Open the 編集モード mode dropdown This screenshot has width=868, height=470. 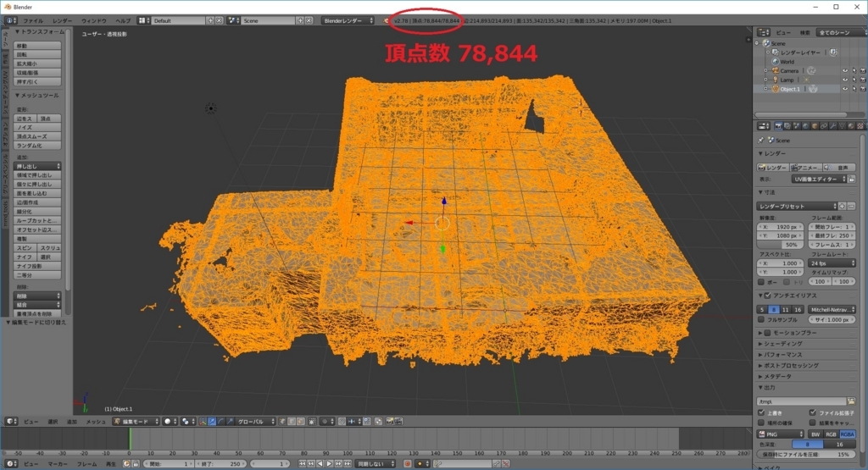136,422
